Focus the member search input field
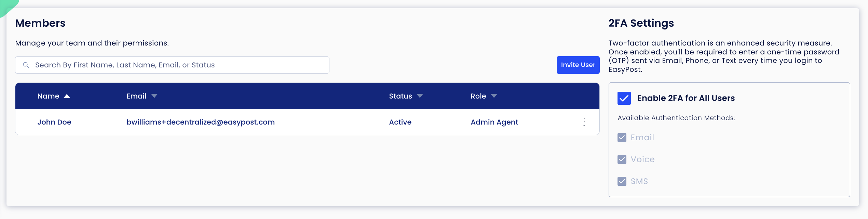The height and width of the screenshot is (219, 868). click(172, 65)
